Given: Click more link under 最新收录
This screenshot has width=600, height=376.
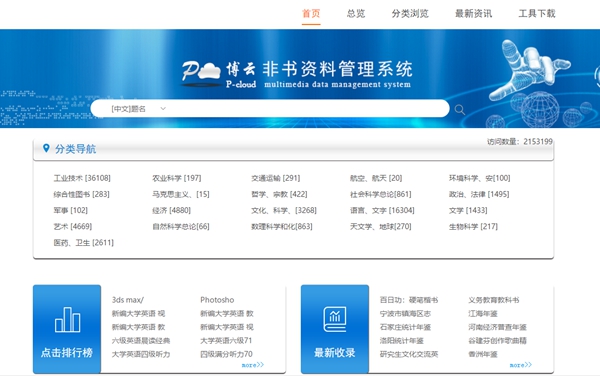Looking at the screenshot, I should pos(521,365).
